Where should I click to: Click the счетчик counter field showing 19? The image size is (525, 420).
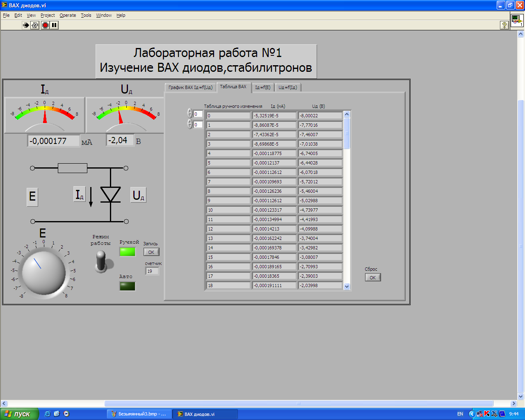(x=152, y=271)
